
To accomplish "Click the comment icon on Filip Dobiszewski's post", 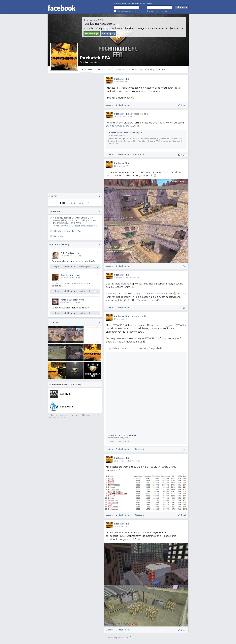I will [95, 267].
